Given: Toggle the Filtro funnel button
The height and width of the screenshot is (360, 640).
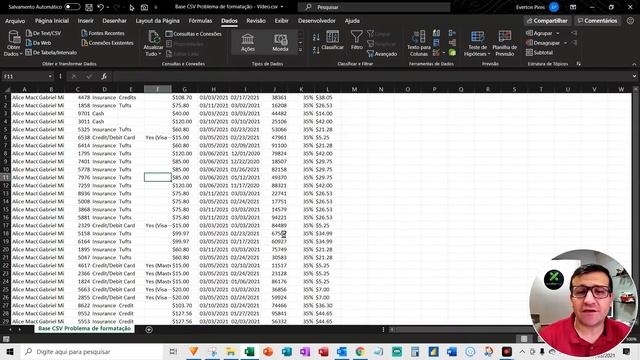Looking at the screenshot, I should pyautogui.click(x=356, y=41).
